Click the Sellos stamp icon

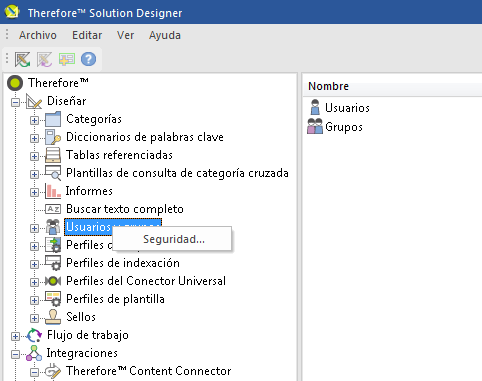click(x=53, y=317)
